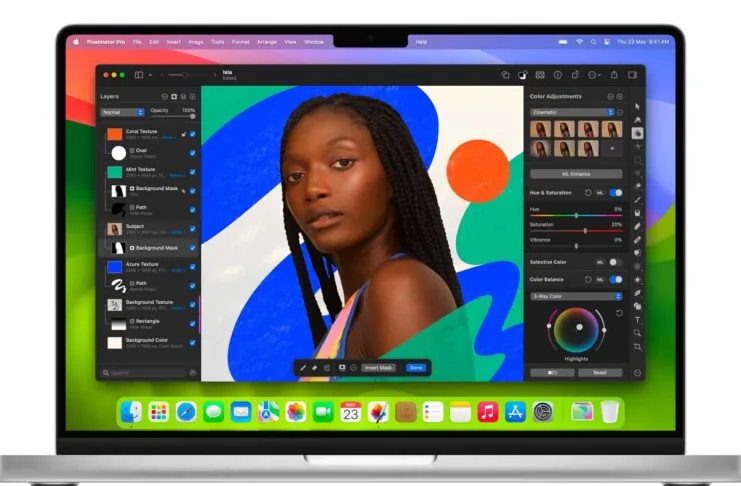Viewport: 741px width, 486px height.
Task: Click the info icon in toolbar
Action: (x=558, y=75)
